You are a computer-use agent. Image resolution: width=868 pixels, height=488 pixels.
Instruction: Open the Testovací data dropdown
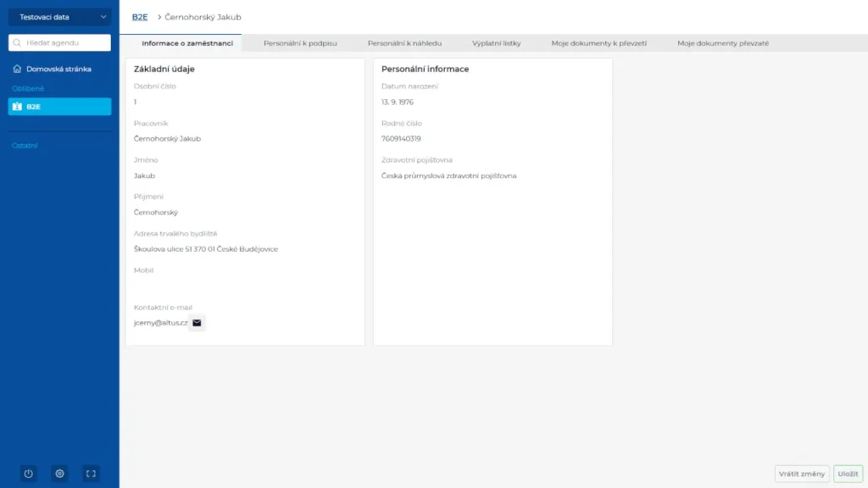tap(59, 17)
